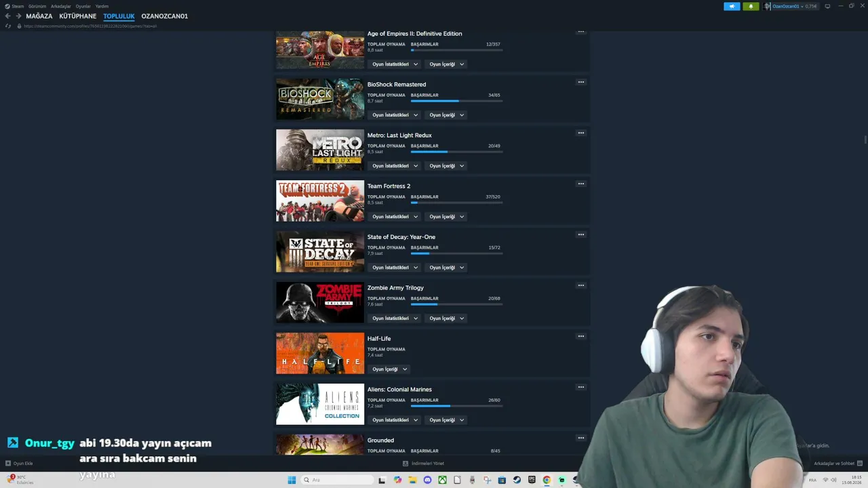Click the three-dot menu for Zombie Army Trilogy

pyautogui.click(x=580, y=285)
